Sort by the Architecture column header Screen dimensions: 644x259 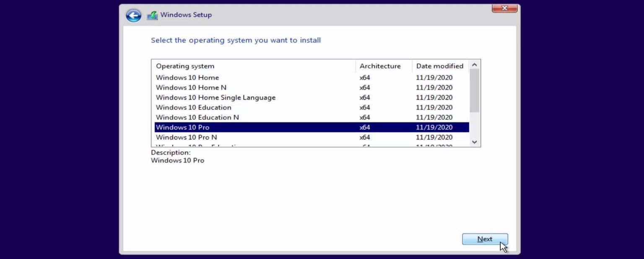pyautogui.click(x=380, y=66)
